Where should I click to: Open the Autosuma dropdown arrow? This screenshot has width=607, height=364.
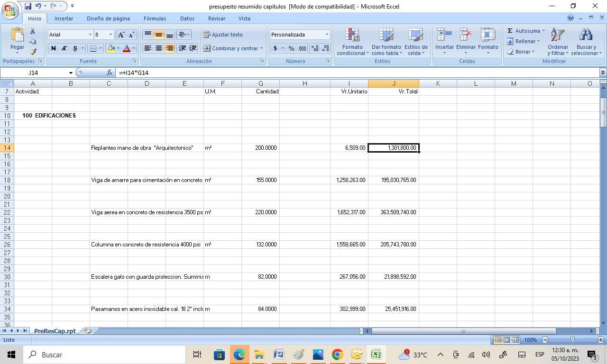tap(543, 31)
